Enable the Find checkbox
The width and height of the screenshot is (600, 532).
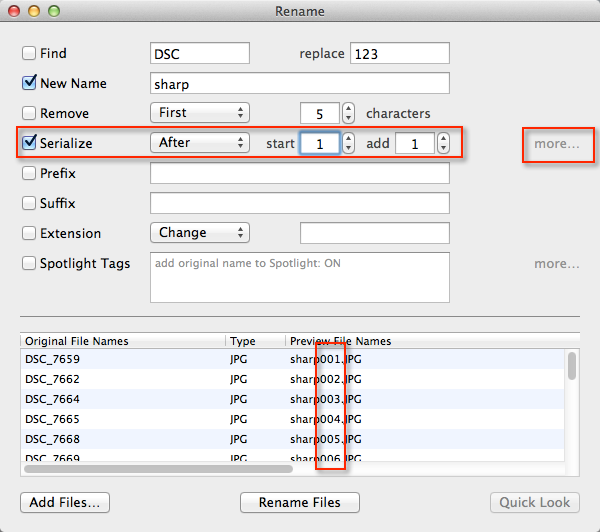pos(29,53)
